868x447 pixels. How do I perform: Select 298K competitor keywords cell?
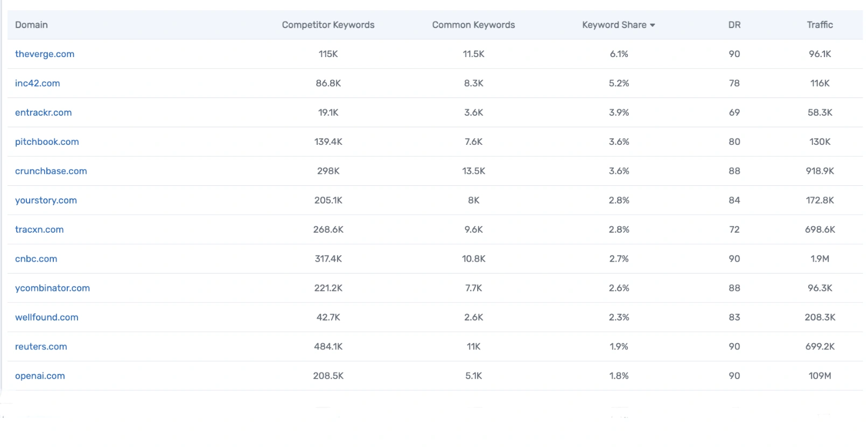tap(328, 171)
